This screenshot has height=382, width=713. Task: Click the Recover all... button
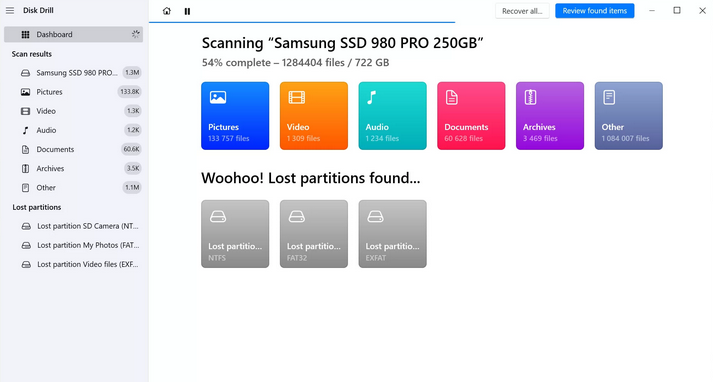[x=522, y=11]
